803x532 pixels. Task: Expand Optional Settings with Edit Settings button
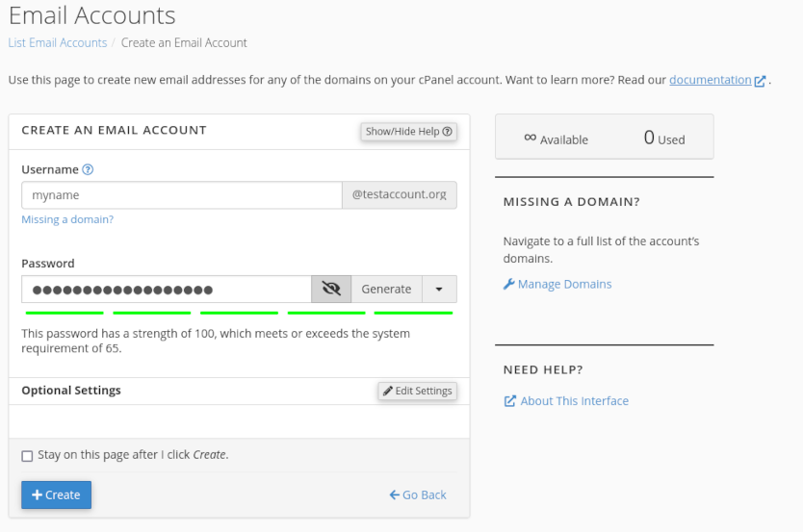coord(417,391)
